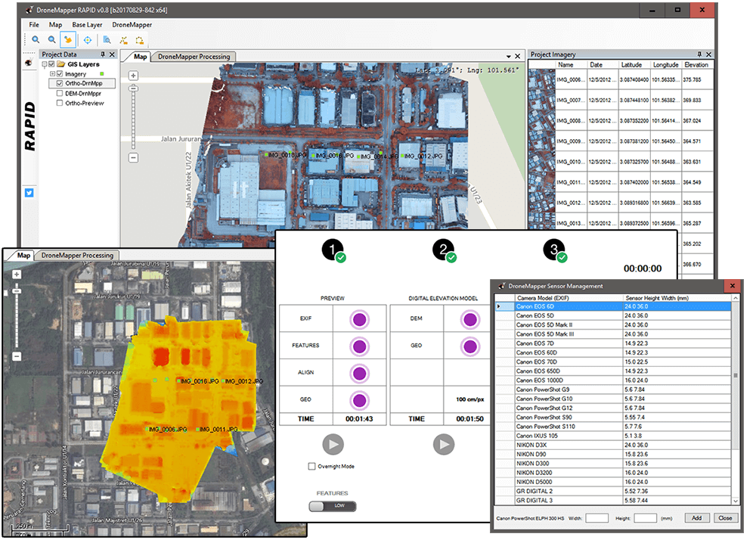
Task: Open the identify/preview magnifier tool
Action: coord(107,39)
